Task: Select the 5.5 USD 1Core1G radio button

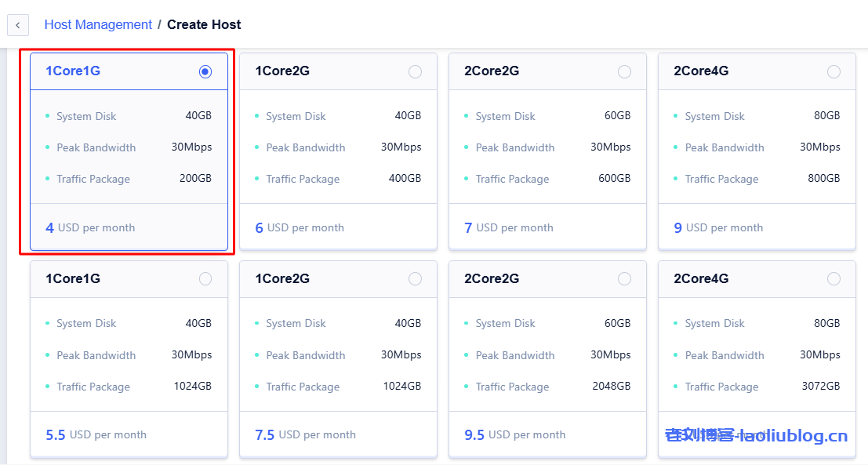Action: 205,279
